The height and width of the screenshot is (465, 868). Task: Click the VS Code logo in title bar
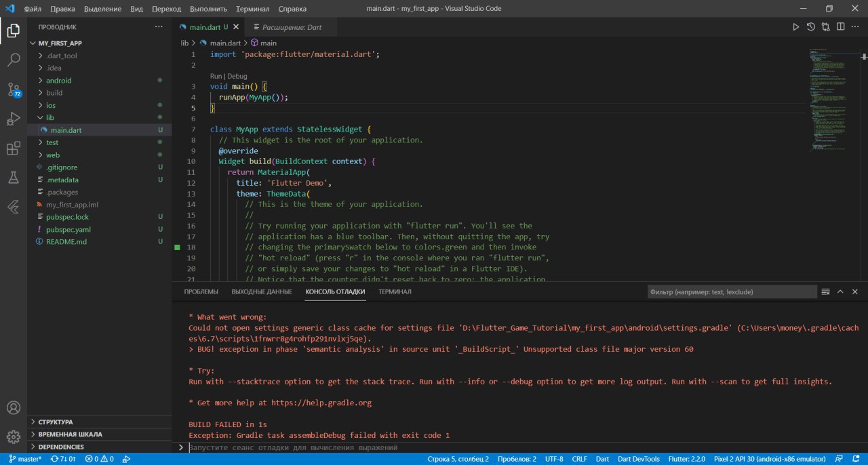click(x=9, y=9)
